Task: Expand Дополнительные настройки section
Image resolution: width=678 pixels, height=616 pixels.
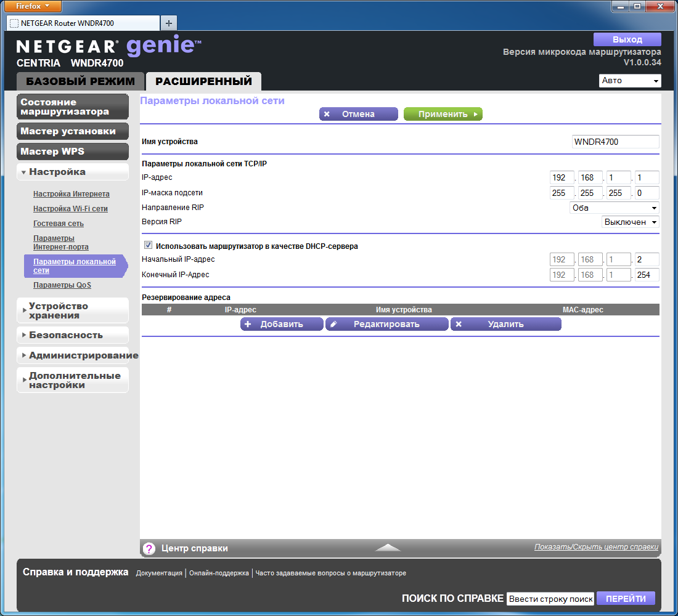Action: pos(73,380)
